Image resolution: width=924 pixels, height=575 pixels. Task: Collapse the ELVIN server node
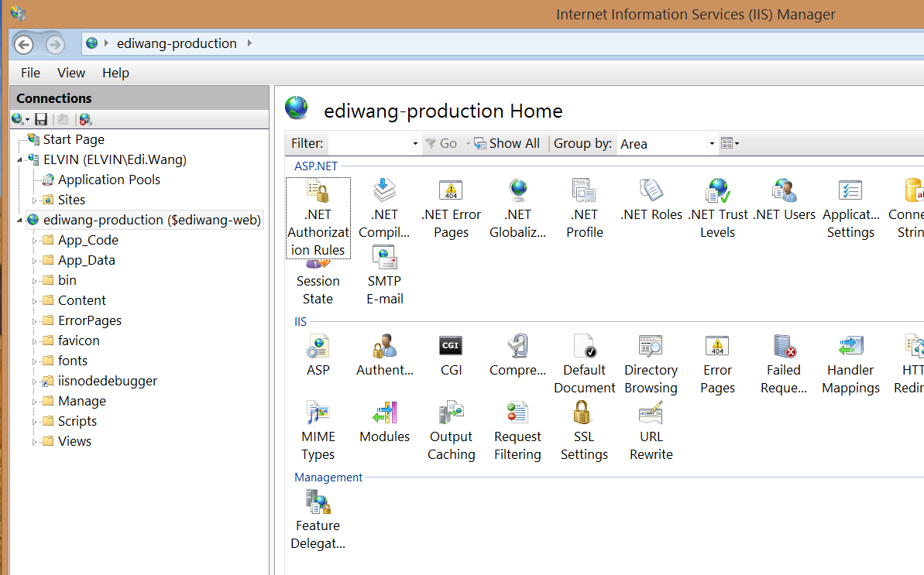pyautogui.click(x=19, y=159)
